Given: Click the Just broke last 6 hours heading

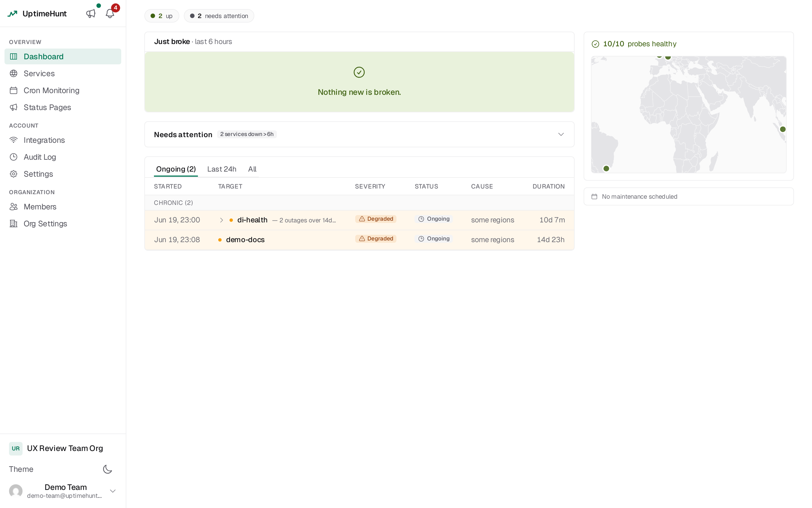Looking at the screenshot, I should click(x=193, y=42).
